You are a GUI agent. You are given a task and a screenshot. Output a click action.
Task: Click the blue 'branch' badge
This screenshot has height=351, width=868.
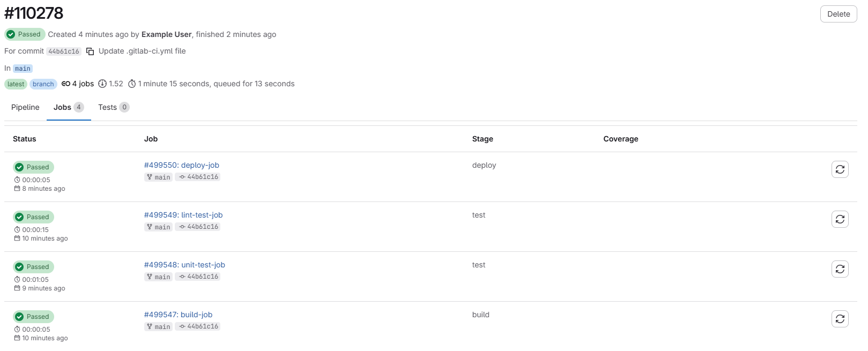[x=43, y=84]
